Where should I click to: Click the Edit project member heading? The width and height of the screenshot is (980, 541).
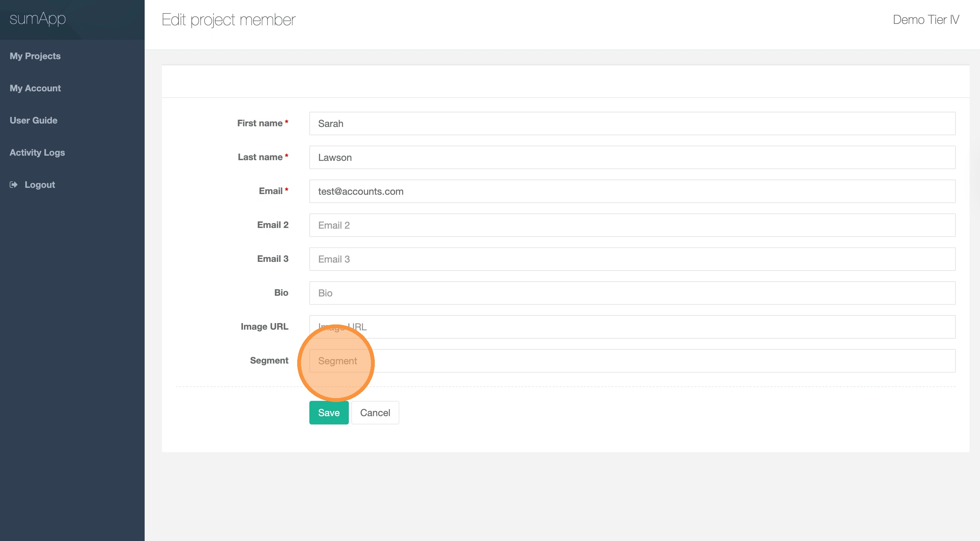[x=229, y=20]
